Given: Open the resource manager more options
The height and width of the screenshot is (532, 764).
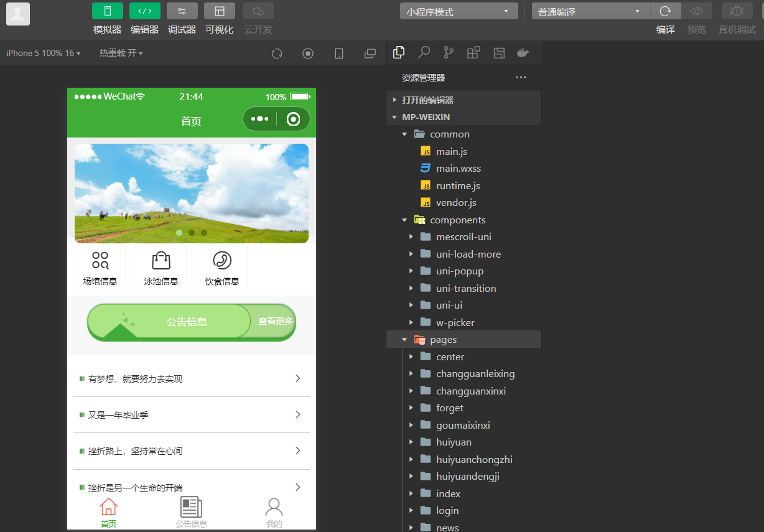Looking at the screenshot, I should pos(521,78).
